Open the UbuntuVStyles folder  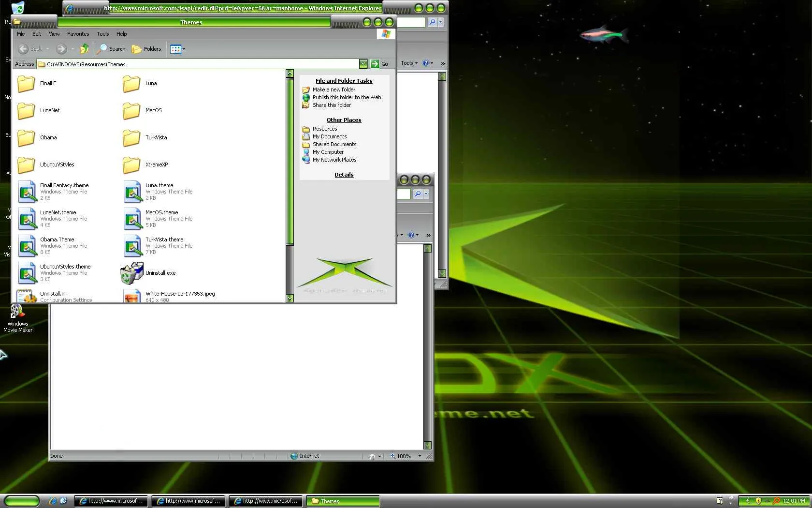[26, 165]
